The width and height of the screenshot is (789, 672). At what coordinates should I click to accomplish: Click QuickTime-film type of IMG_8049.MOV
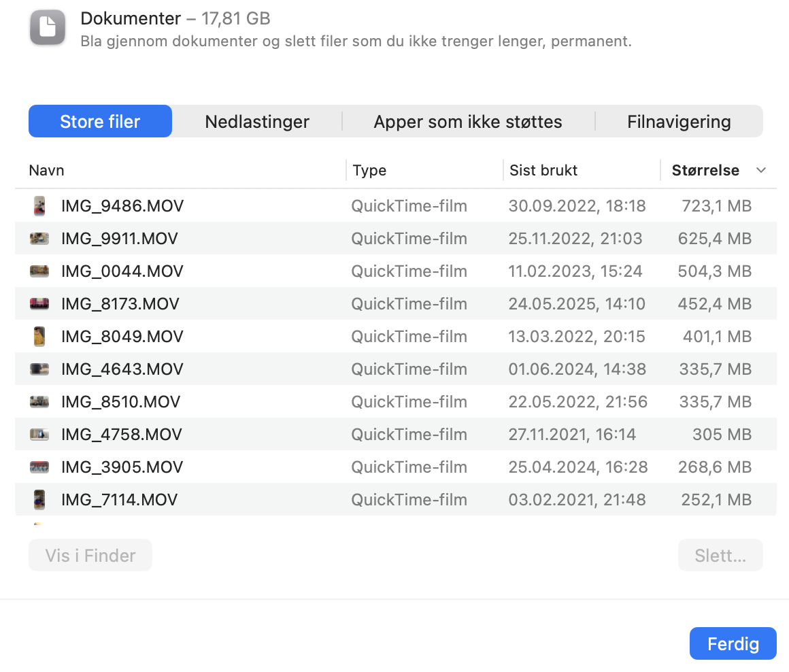tap(409, 337)
